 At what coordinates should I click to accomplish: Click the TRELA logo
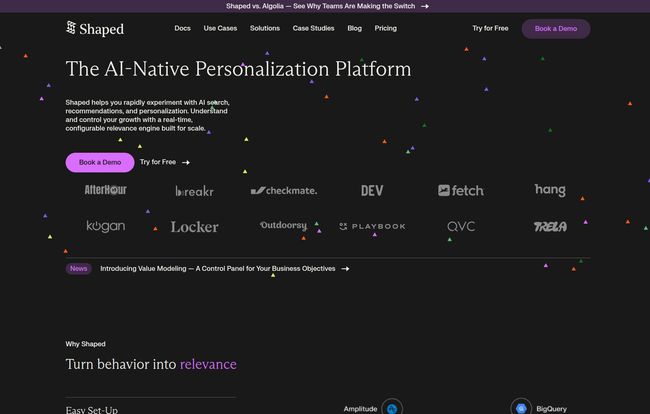click(x=550, y=226)
